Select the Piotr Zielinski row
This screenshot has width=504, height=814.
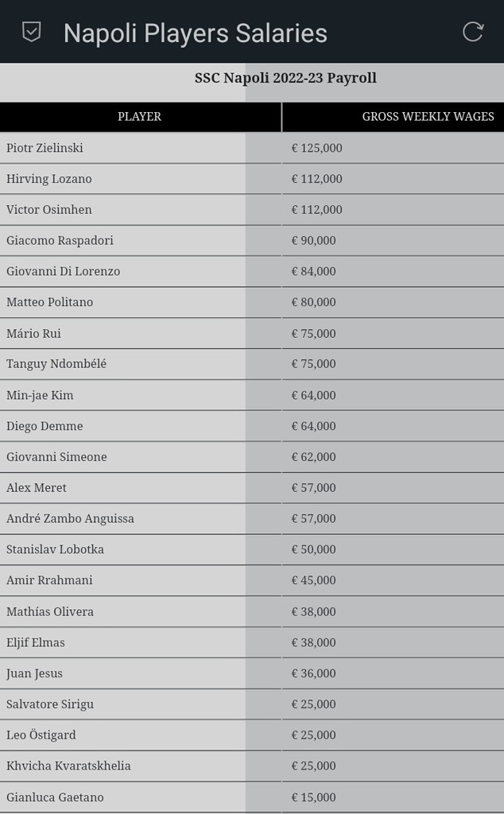tap(45, 148)
